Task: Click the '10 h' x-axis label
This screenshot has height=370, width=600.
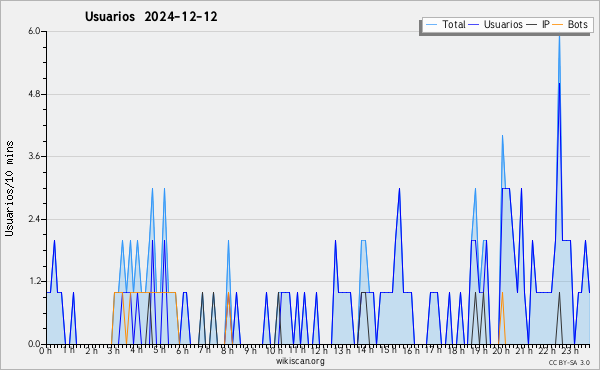Action: coord(274,350)
